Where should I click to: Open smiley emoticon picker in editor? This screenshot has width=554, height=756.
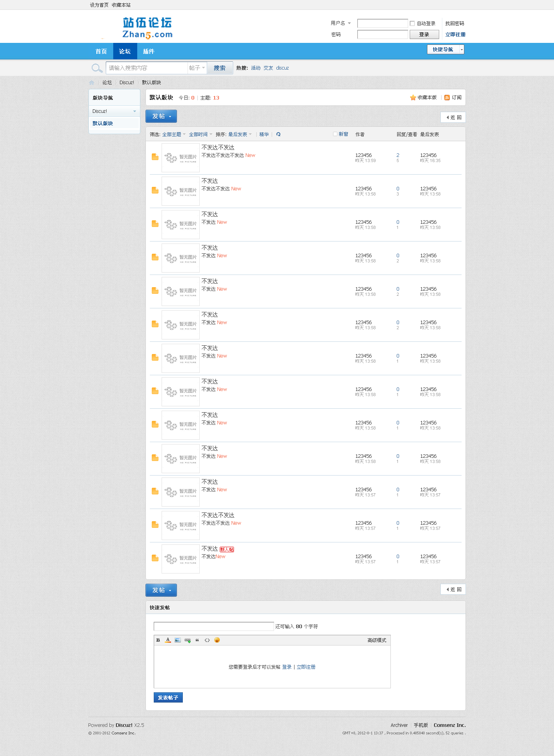pyautogui.click(x=217, y=640)
